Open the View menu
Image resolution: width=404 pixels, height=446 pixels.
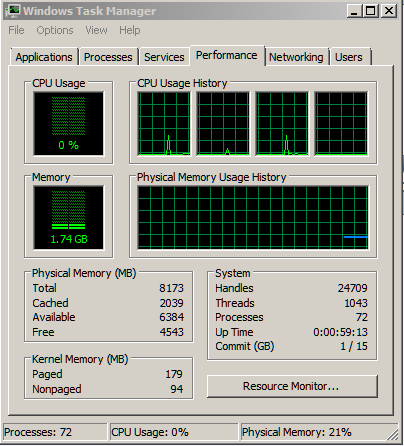[x=96, y=30]
